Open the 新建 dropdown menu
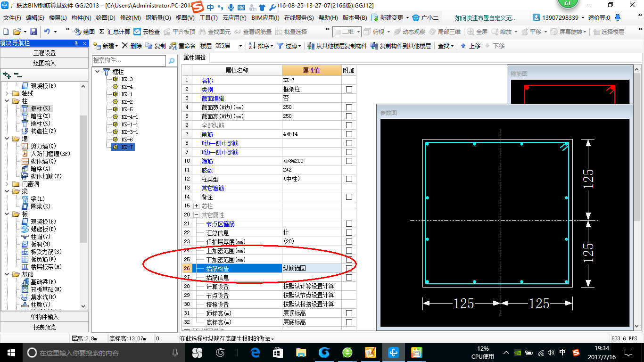This screenshot has height=362, width=644. [x=107, y=46]
